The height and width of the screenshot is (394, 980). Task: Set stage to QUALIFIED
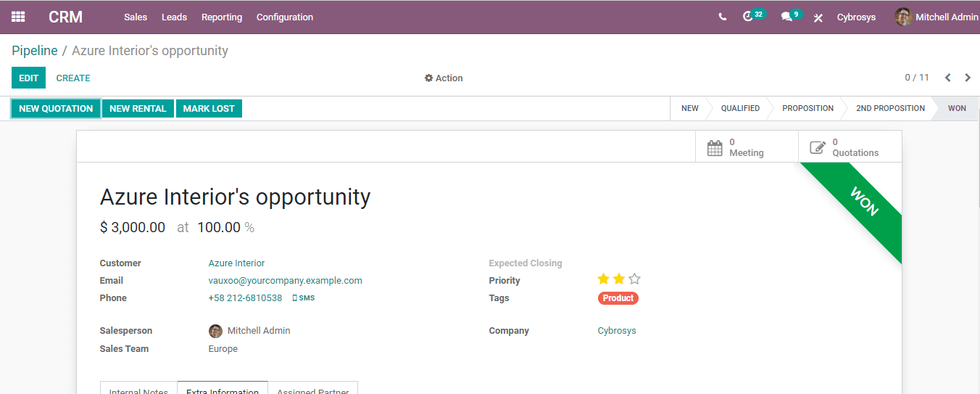[740, 108]
